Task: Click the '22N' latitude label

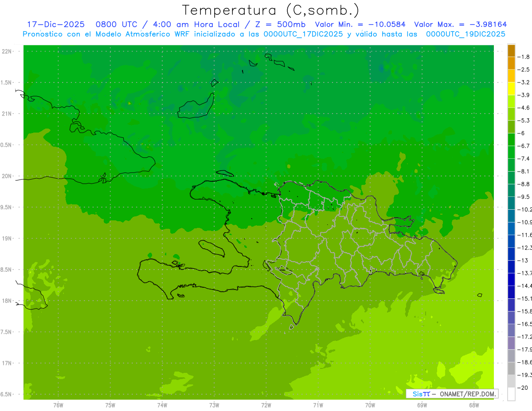Action: pyautogui.click(x=6, y=51)
